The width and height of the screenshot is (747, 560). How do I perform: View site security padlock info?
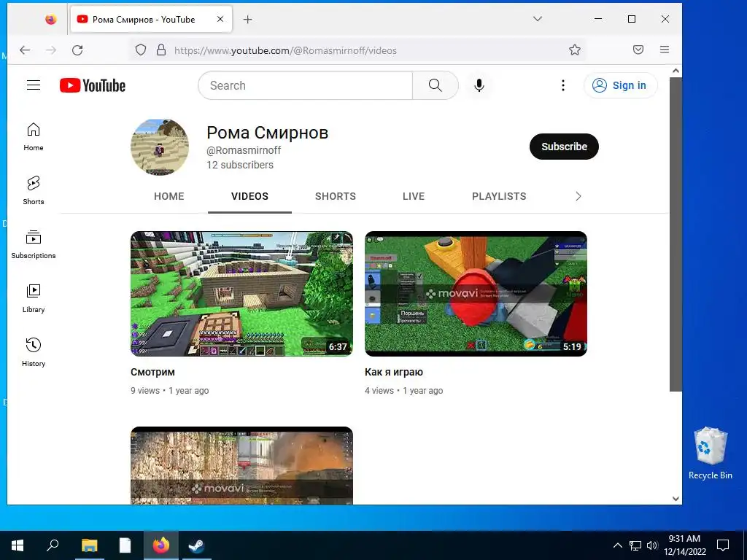tap(161, 50)
